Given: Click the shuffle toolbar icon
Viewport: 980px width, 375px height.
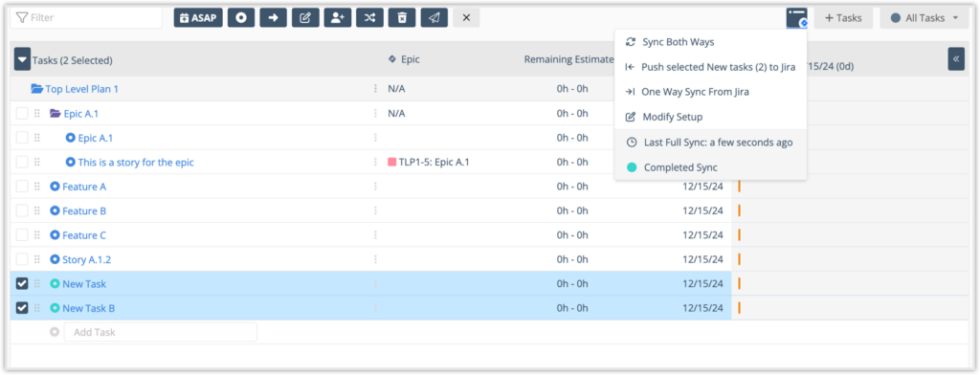Looking at the screenshot, I should click(370, 17).
